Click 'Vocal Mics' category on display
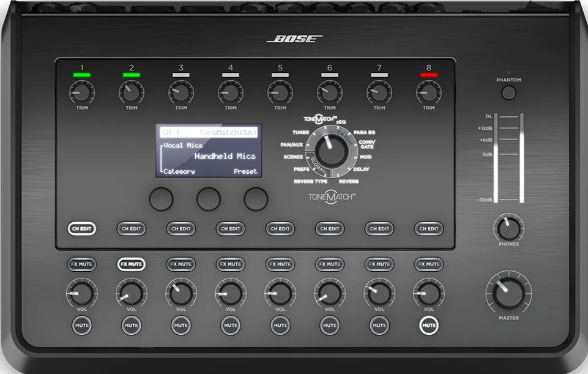This screenshot has height=374, width=588. click(183, 145)
